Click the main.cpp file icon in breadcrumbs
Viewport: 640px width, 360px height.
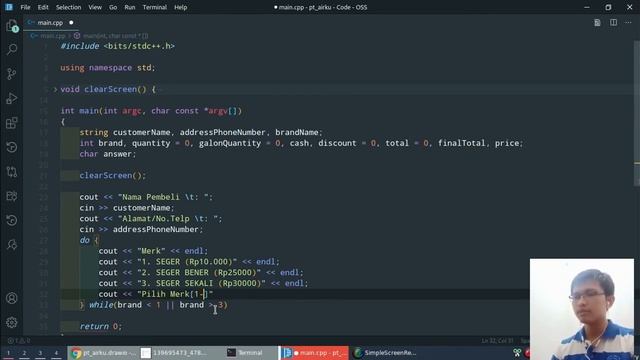point(34,36)
